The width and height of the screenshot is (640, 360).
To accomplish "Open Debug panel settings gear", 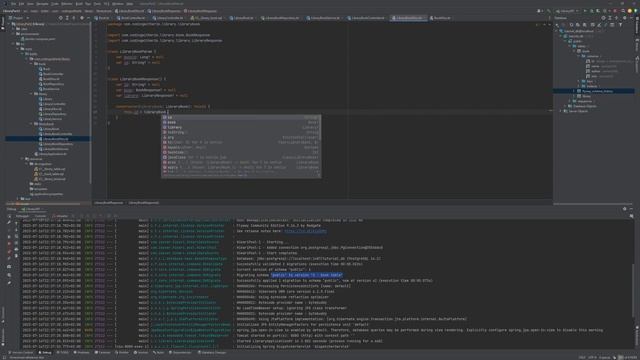I will click(x=624, y=209).
